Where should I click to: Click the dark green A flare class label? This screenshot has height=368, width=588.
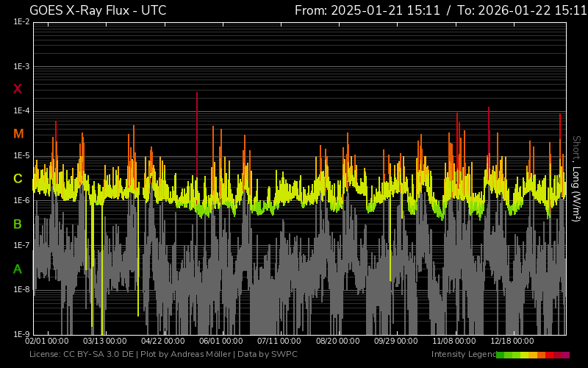pos(18,269)
